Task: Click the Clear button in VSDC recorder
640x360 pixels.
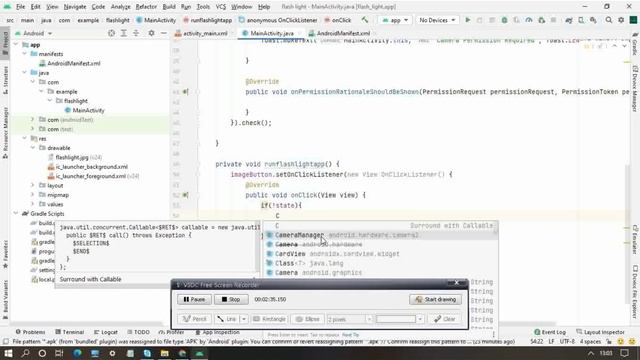Action: 444,319
